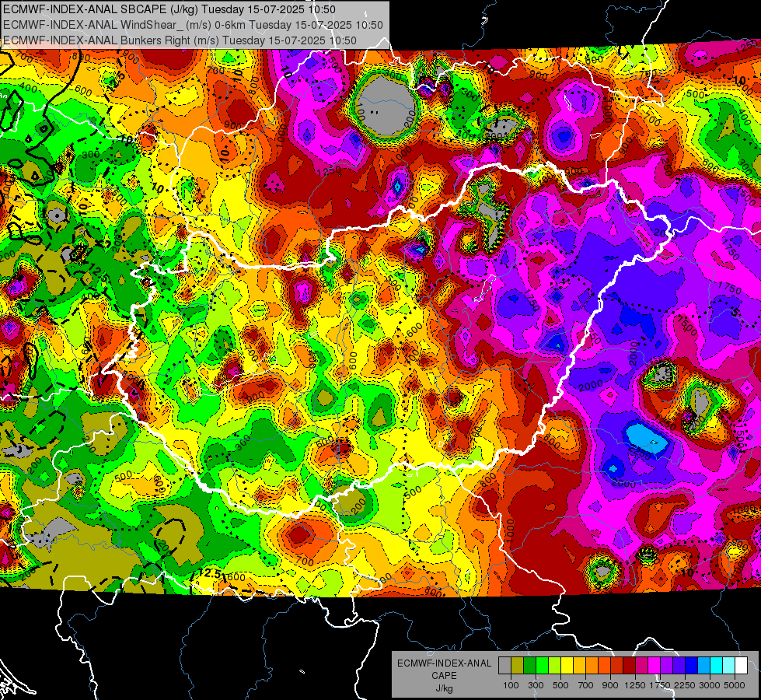The image size is (761, 700).
Task: Select the violet swatch after 1750
Action: [667, 666]
